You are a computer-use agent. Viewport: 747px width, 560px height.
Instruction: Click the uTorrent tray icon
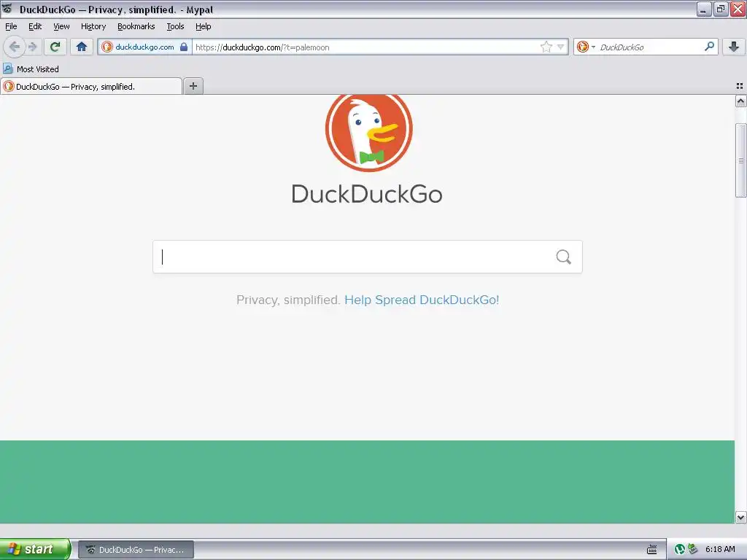680,550
